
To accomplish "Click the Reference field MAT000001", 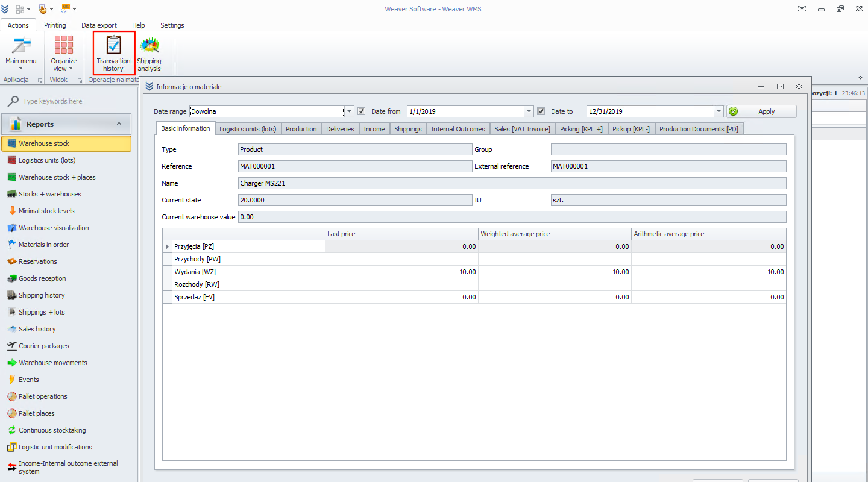I will [x=355, y=166].
